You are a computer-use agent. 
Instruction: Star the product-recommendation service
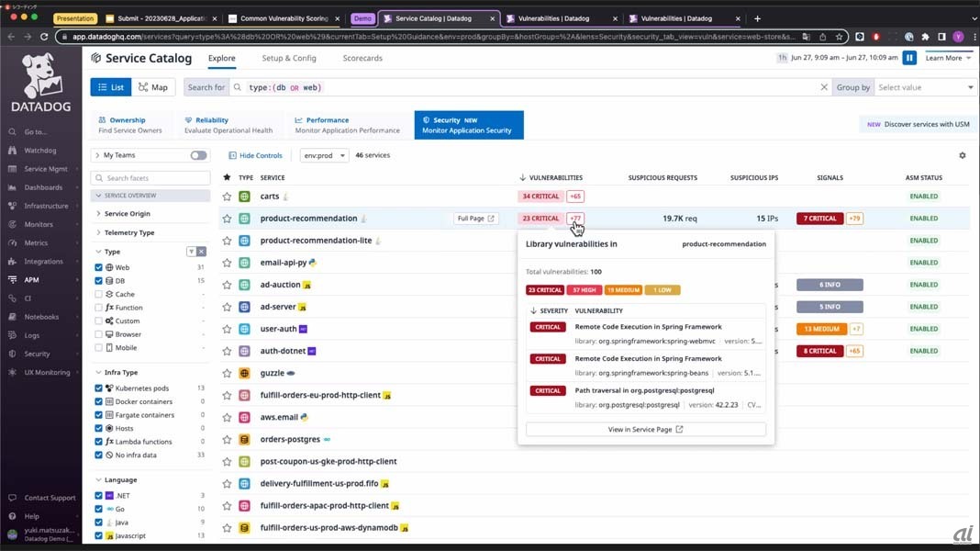click(x=228, y=219)
